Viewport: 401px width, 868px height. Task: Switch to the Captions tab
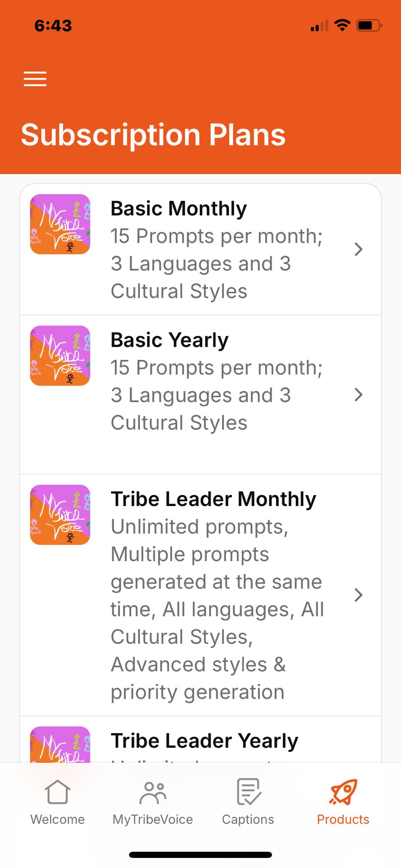pyautogui.click(x=248, y=803)
